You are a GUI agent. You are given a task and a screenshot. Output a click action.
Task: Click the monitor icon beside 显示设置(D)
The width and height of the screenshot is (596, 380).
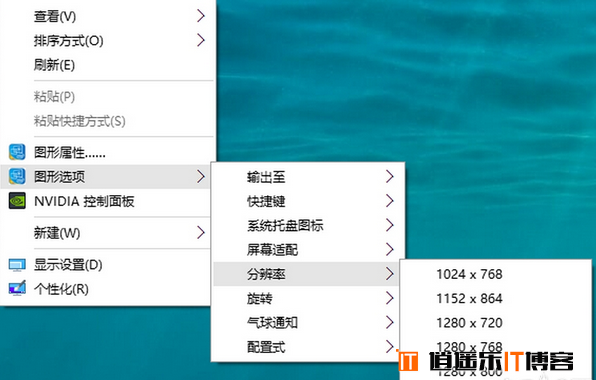click(x=17, y=265)
